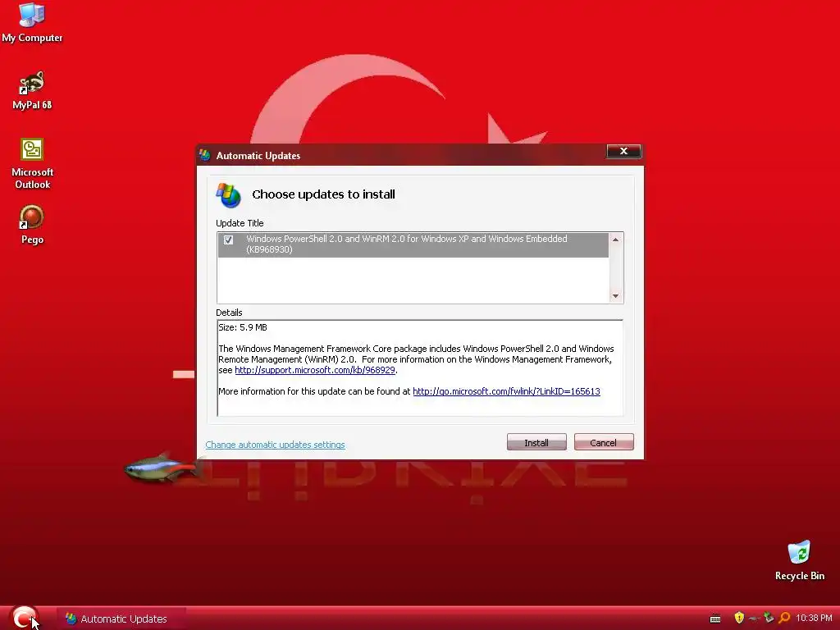Click the 'Size: 5.9 MB' details text
The width and height of the screenshot is (840, 630).
click(243, 327)
